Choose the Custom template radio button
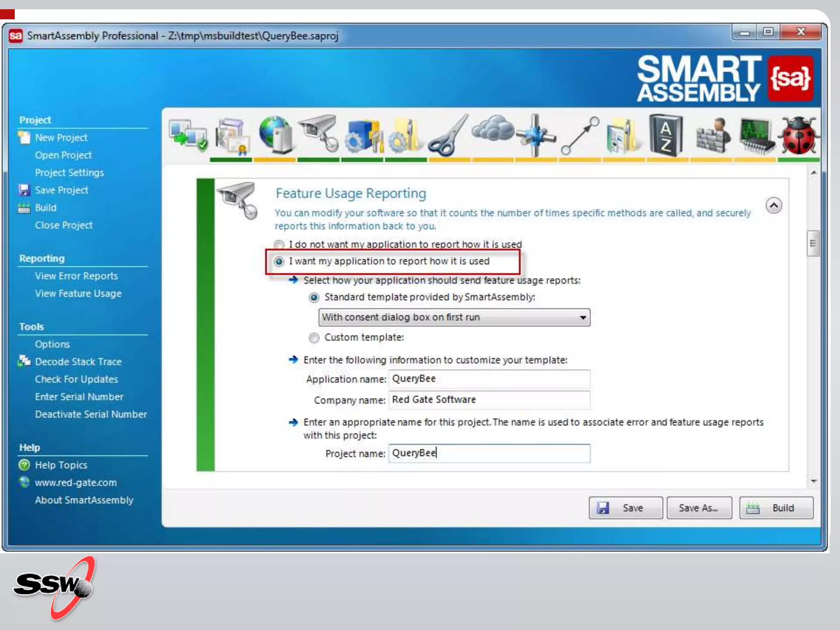 [x=314, y=338]
